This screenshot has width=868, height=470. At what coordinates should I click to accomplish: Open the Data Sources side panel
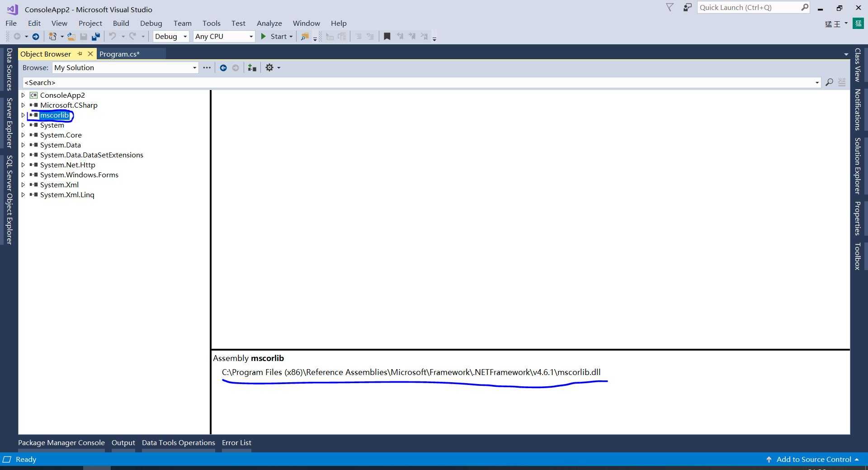click(x=9, y=70)
